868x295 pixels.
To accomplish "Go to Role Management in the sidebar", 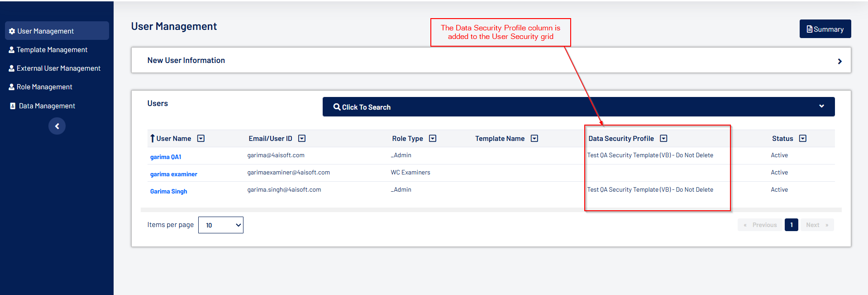I will [x=44, y=87].
